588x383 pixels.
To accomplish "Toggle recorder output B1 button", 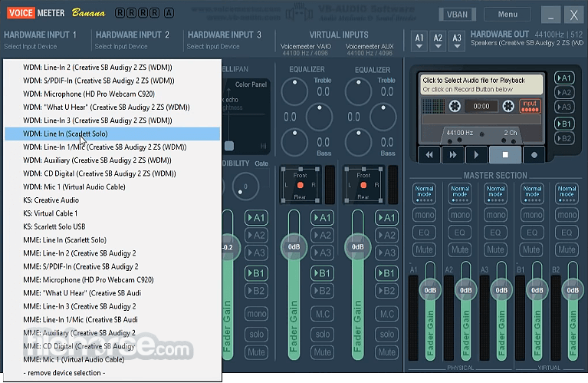I will [x=564, y=124].
